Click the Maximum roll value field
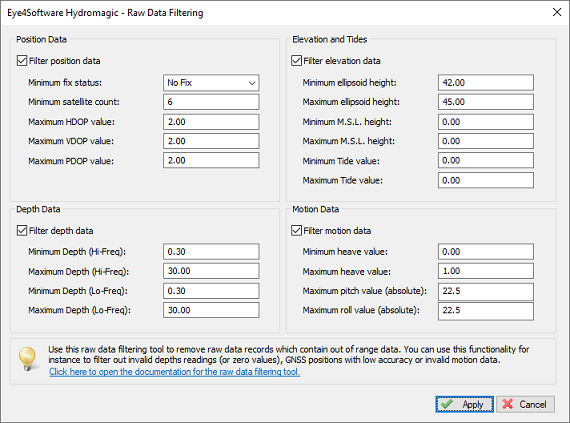The image size is (570, 423). 486,311
